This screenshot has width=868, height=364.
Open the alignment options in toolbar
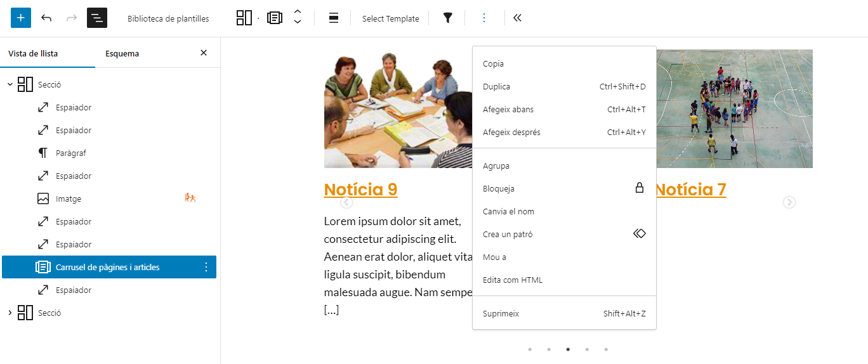334,18
